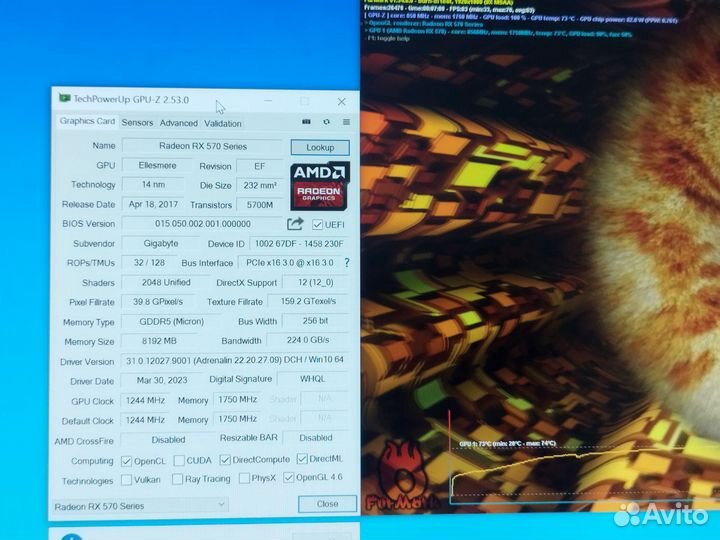The image size is (720, 540).
Task: Toggle the OpenCL checkbox
Action: coord(126,461)
